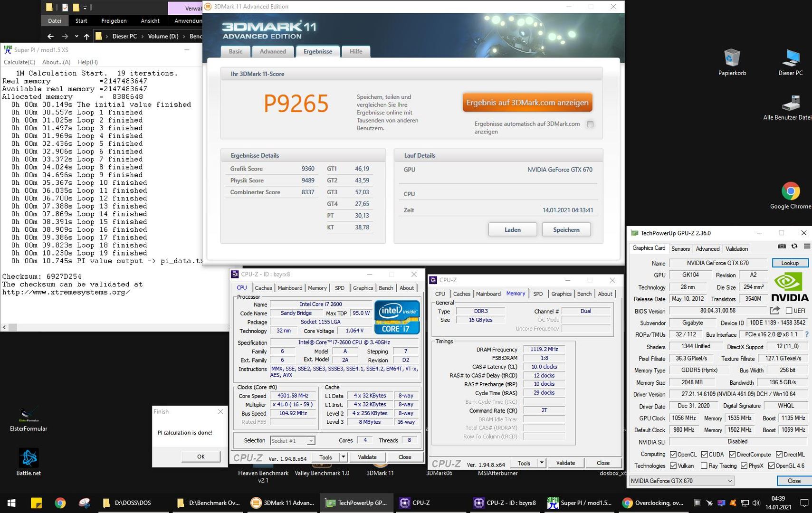Image resolution: width=812 pixels, height=513 pixels.
Task: Click the BIOS export share icon in GPU-Z
Action: [774, 310]
